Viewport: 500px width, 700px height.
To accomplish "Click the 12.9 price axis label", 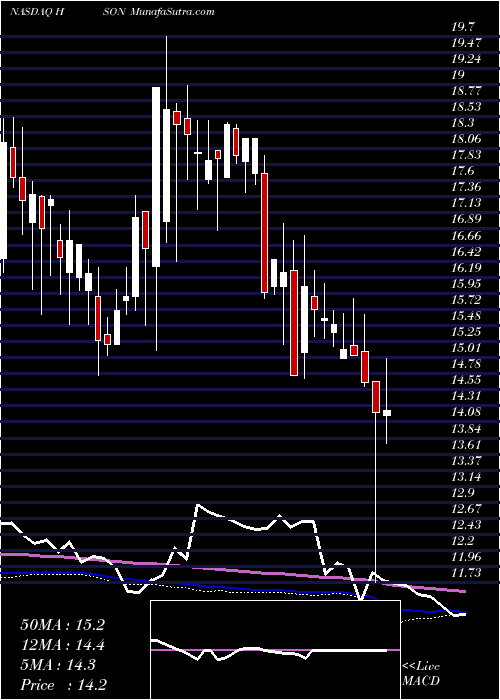I will (462, 493).
